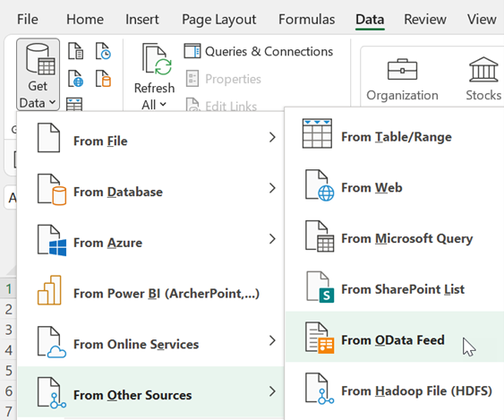Image resolution: width=504 pixels, height=420 pixels.
Task: Select row header 2
Action: click(9, 309)
